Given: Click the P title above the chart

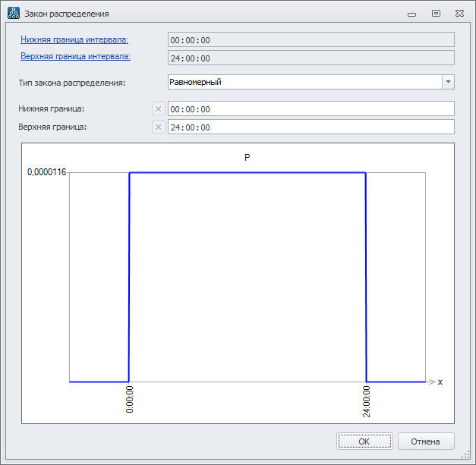Looking at the screenshot, I should pyautogui.click(x=247, y=157).
